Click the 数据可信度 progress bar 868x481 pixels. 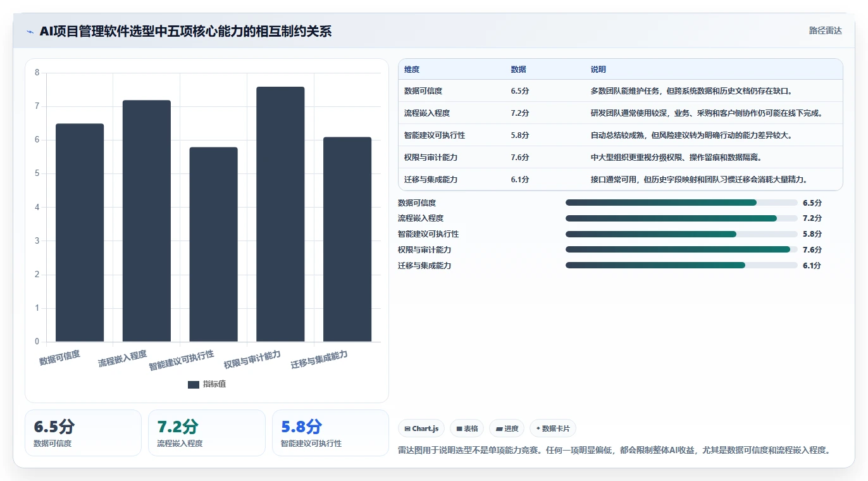tap(681, 203)
